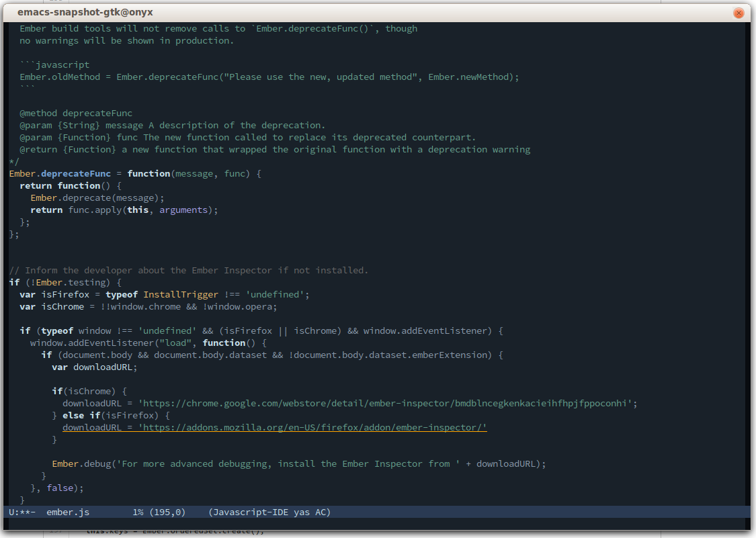The width and height of the screenshot is (756, 538).
Task: Click '@param {Function} func' comment line
Action: click(x=247, y=138)
